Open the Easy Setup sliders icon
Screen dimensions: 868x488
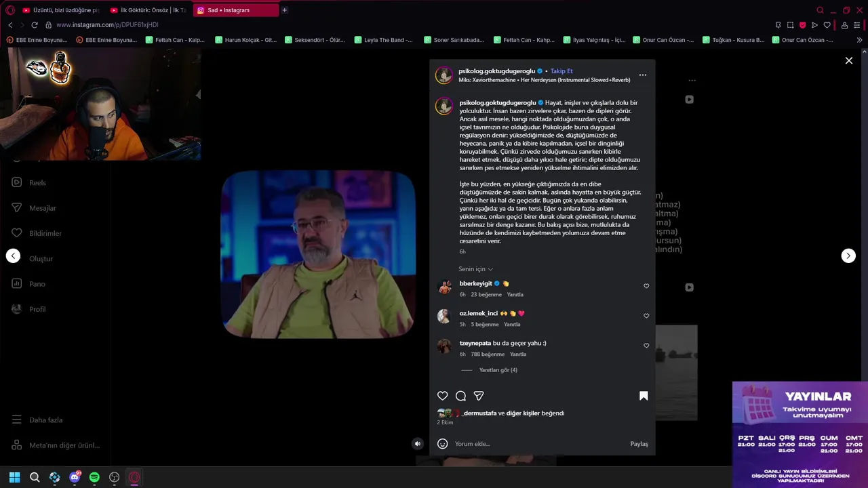[858, 25]
